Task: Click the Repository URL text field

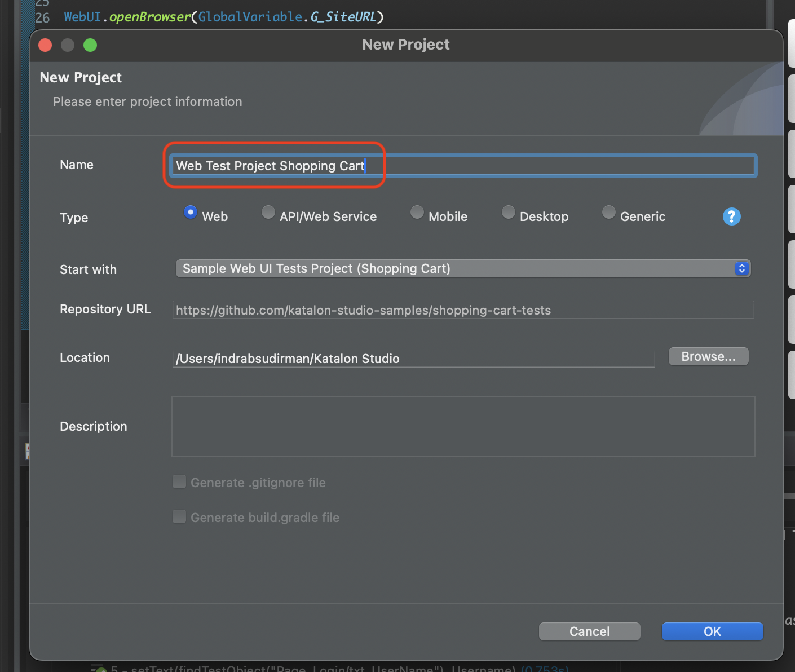Action: 462,310
